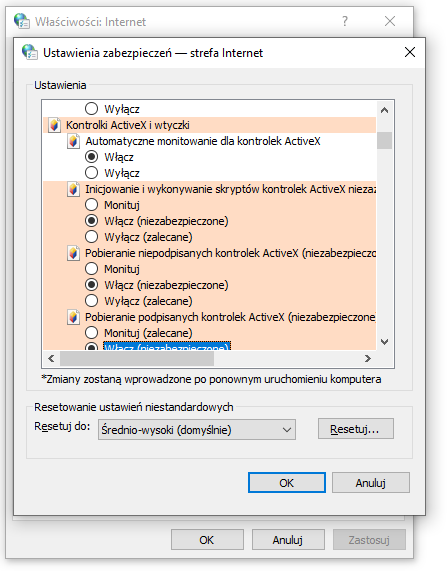This screenshot has height=571, width=447.
Task: Click the vertical scrollbar thumb
Action: click(x=384, y=141)
